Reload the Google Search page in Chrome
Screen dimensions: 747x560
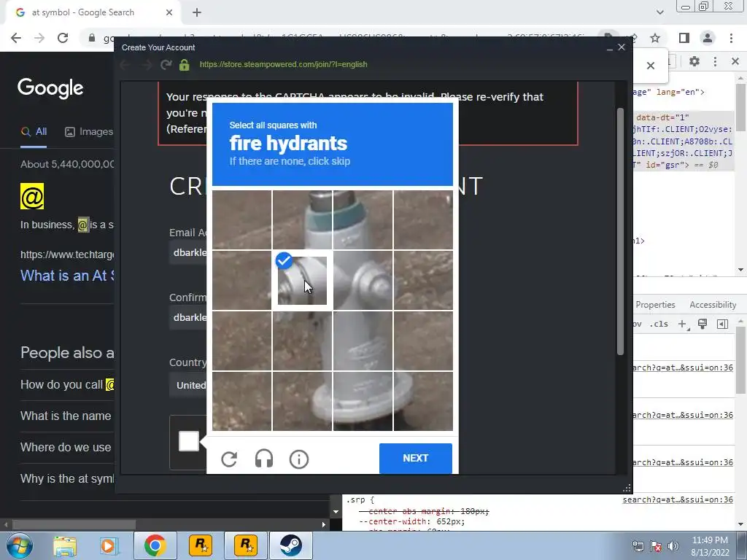point(63,38)
